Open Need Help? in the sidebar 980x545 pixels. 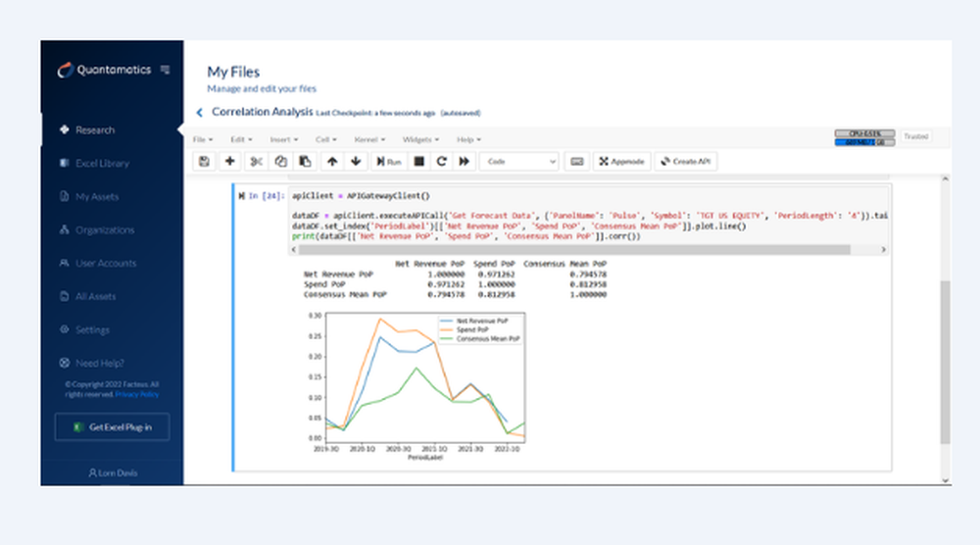[99, 363]
